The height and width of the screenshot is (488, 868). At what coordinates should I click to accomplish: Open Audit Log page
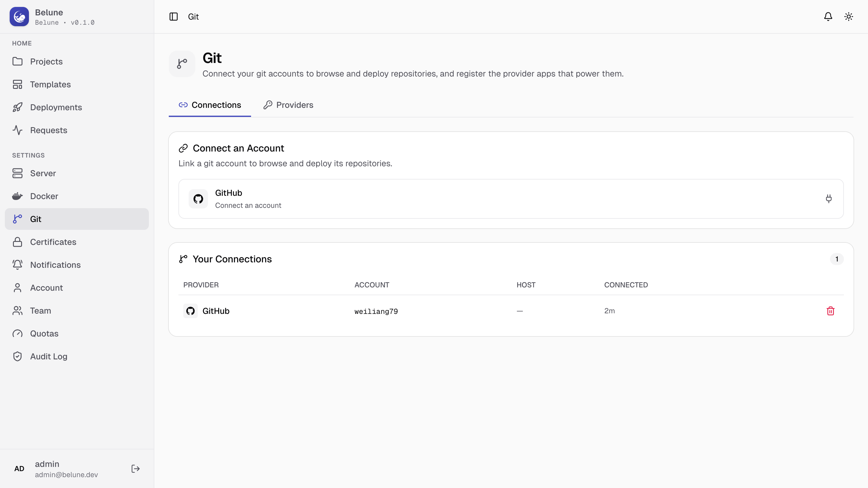77,356
